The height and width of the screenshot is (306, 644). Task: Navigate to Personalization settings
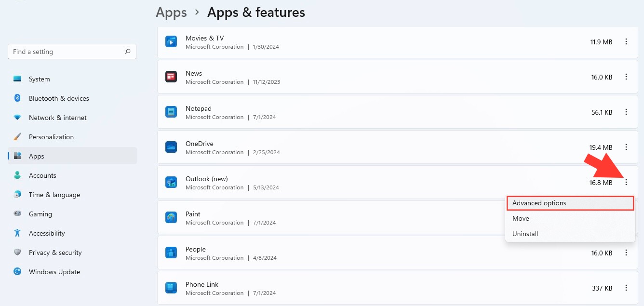pyautogui.click(x=72, y=137)
